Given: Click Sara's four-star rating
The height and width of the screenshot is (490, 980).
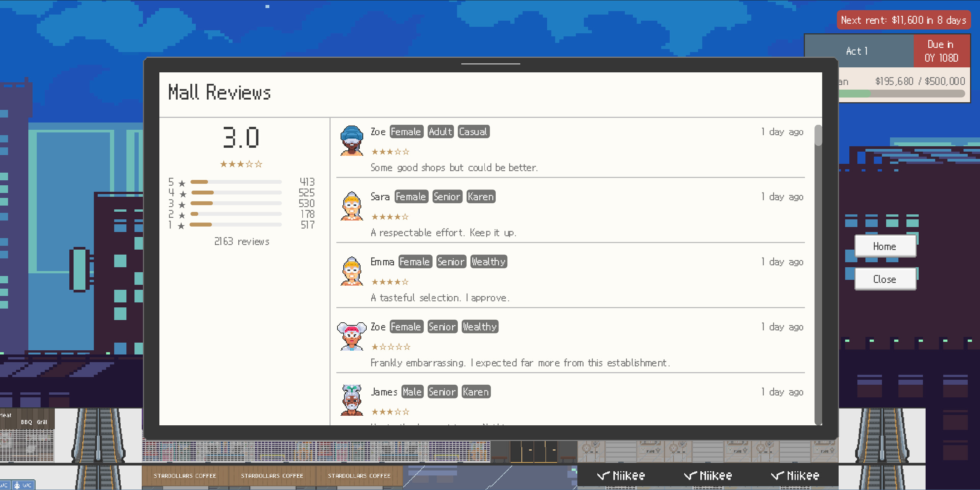Looking at the screenshot, I should pos(390,217).
